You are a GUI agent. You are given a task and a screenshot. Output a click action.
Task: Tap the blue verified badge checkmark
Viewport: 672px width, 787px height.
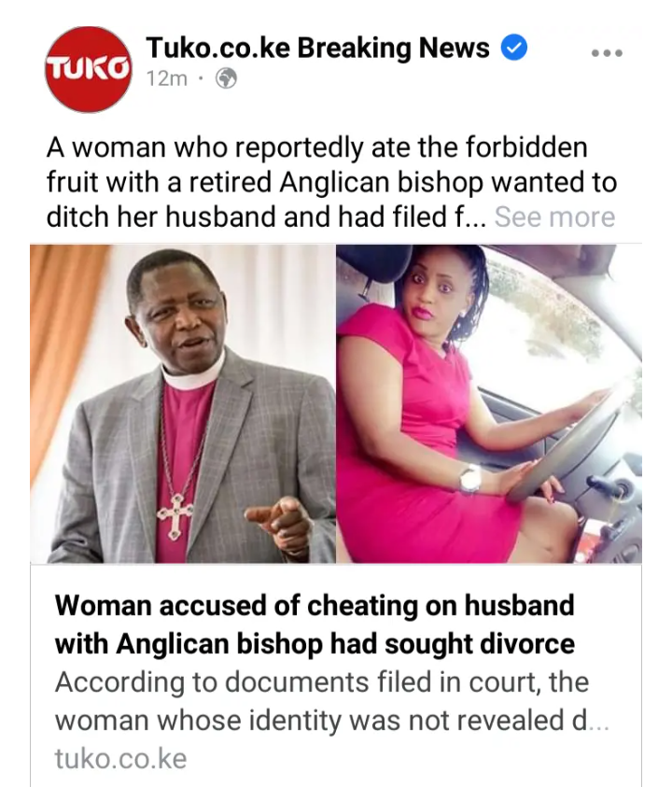[514, 48]
